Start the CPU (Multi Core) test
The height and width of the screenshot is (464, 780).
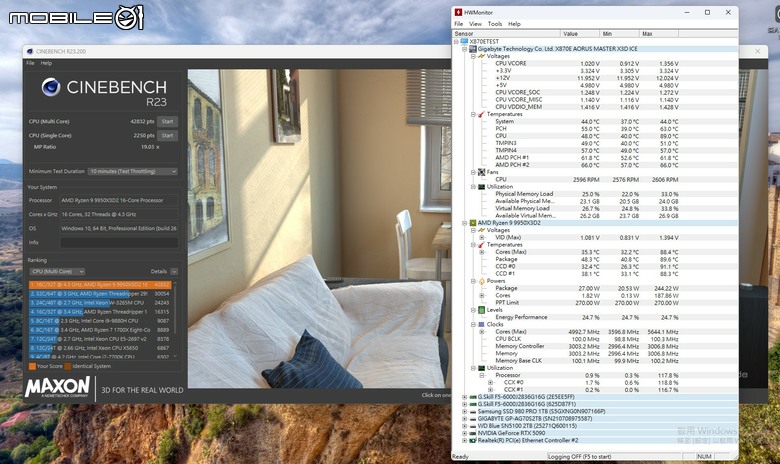[168, 121]
